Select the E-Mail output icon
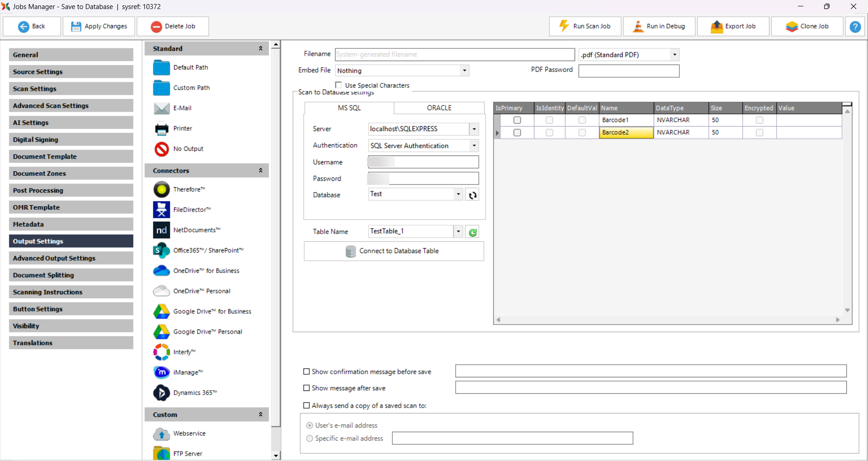Screen dimensions: 868x461 pos(161,108)
